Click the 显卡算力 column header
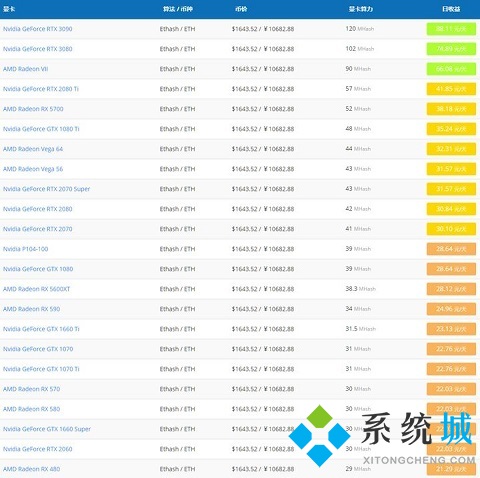480x478 pixels. [361, 9]
